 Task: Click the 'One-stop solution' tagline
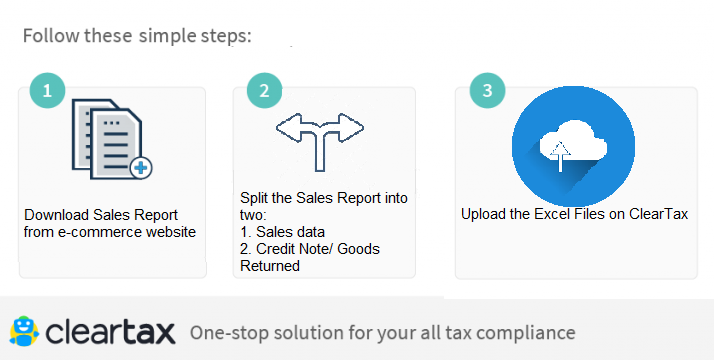coord(382,333)
